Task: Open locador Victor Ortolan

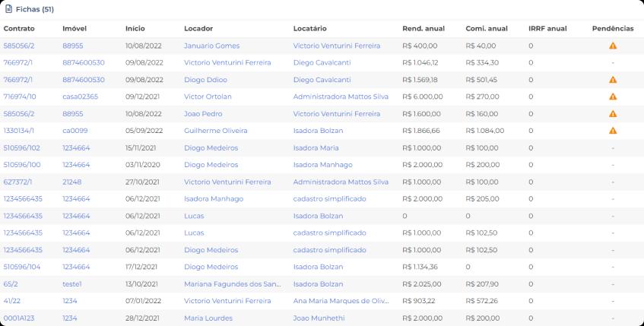Action: (208, 97)
